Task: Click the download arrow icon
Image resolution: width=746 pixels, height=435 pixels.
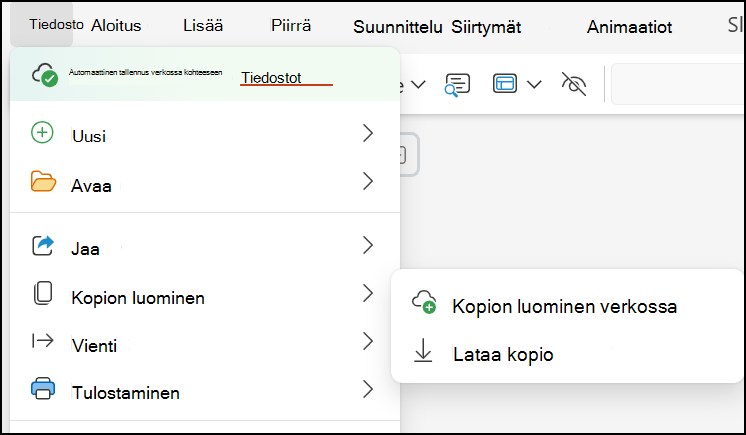Action: (423, 350)
